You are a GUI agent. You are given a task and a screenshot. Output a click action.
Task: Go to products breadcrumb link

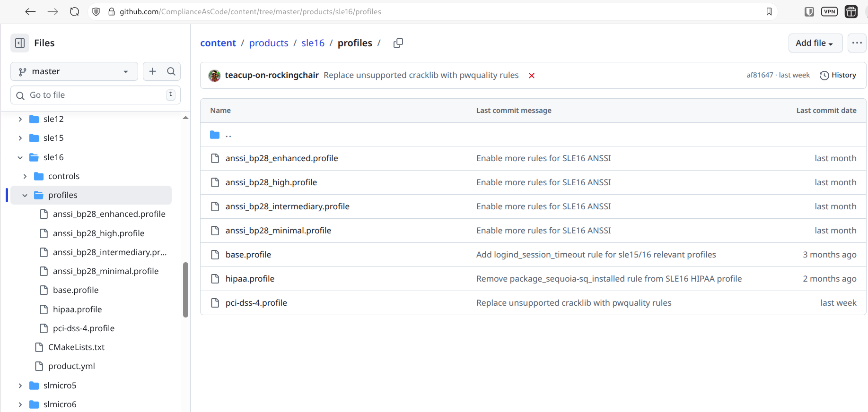pos(269,43)
